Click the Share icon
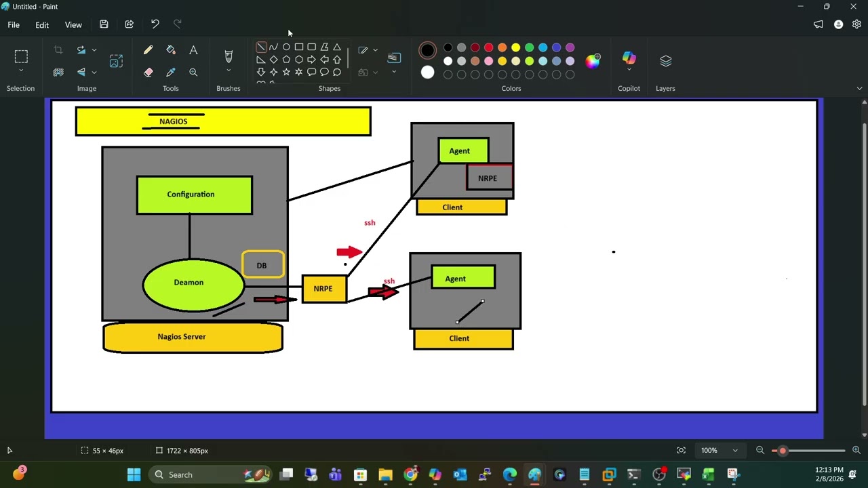Viewport: 868px width, 488px height. click(129, 24)
